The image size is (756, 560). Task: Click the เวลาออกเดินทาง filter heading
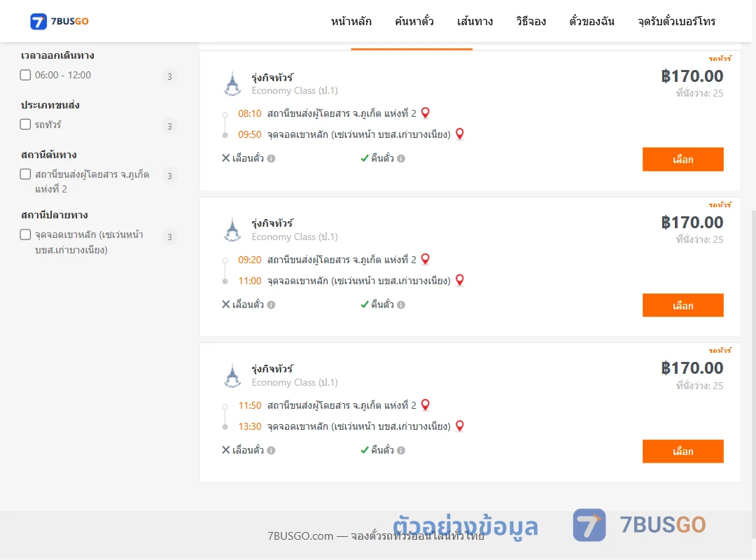click(57, 55)
